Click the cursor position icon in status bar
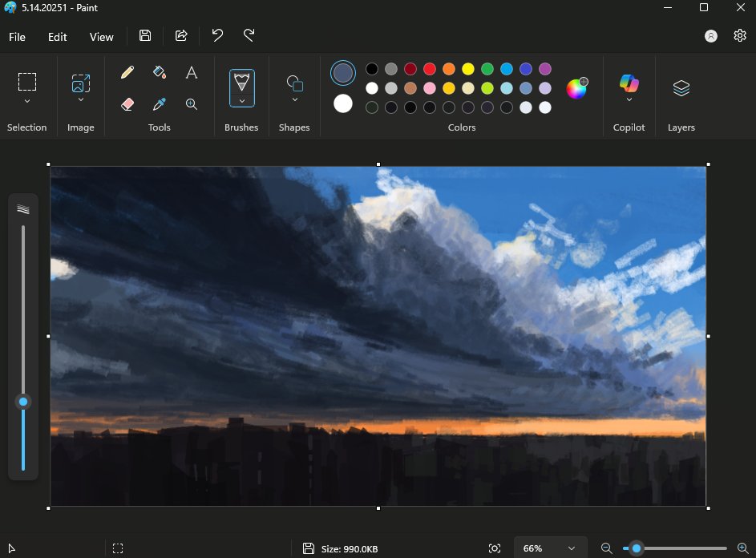Viewport: 756px width, 558px height. [x=11, y=548]
